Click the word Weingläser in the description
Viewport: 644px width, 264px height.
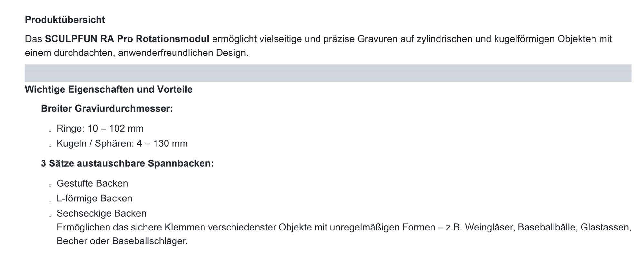[x=490, y=228]
